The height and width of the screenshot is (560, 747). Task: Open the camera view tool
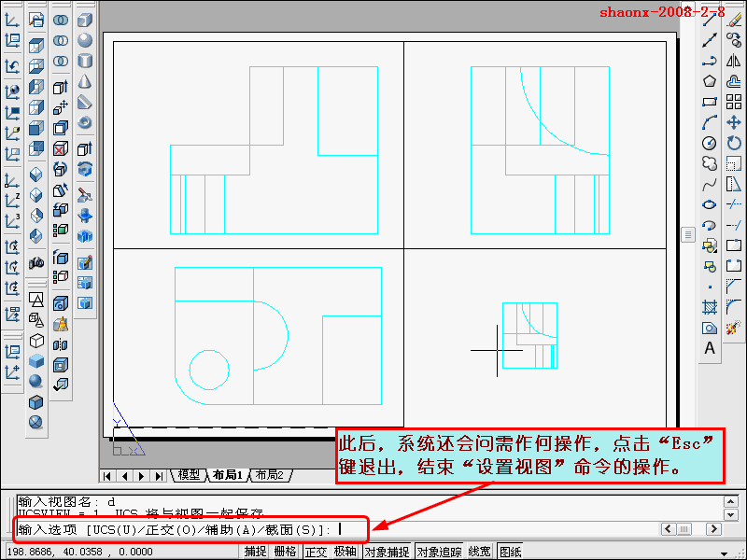(x=36, y=262)
